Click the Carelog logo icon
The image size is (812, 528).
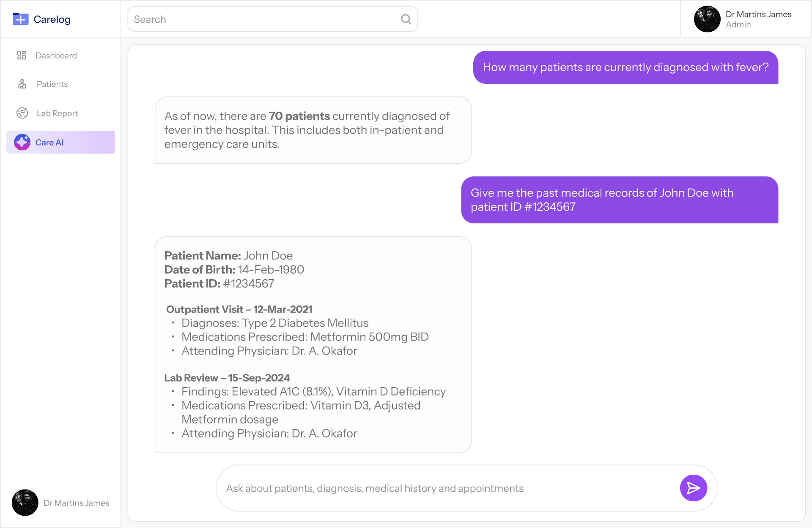pyautogui.click(x=20, y=19)
